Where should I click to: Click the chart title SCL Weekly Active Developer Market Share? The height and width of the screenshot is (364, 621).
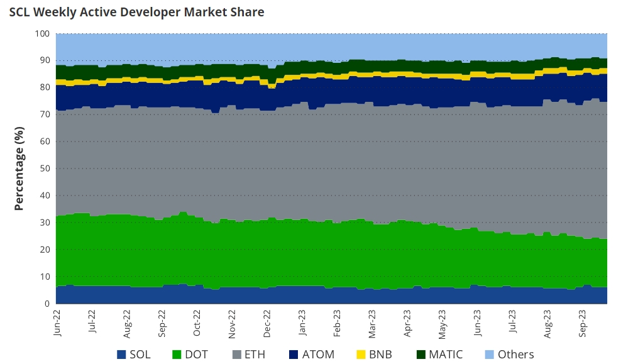(x=136, y=13)
